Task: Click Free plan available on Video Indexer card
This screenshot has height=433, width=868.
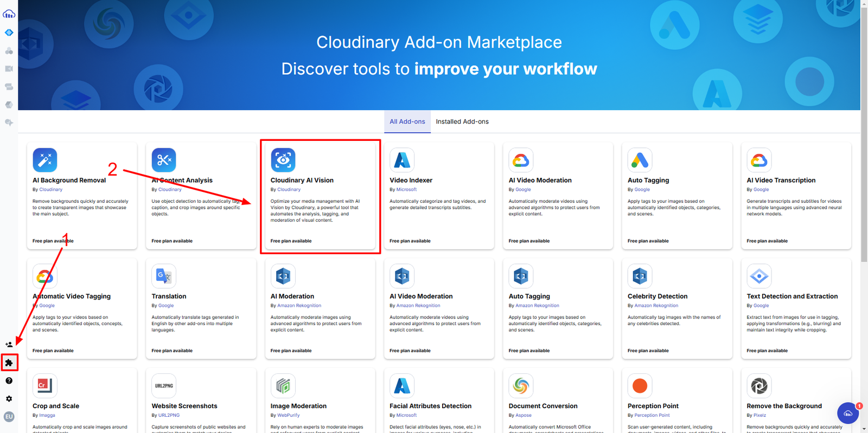Action: (x=410, y=241)
